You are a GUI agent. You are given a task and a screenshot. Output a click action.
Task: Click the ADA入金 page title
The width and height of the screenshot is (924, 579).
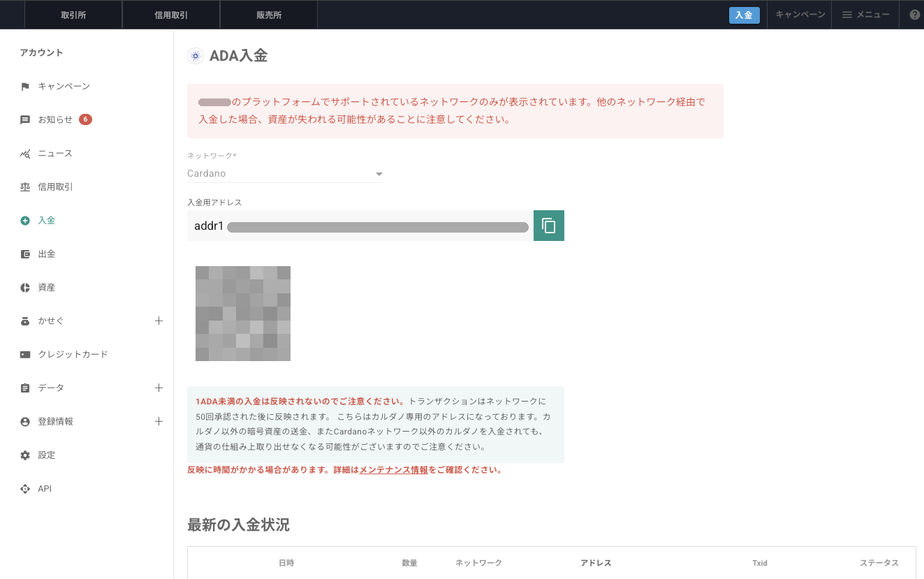click(238, 56)
